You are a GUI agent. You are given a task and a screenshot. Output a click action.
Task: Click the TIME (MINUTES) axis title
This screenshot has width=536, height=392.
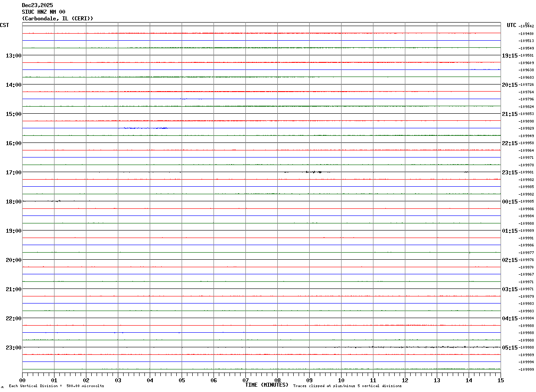click(267, 385)
